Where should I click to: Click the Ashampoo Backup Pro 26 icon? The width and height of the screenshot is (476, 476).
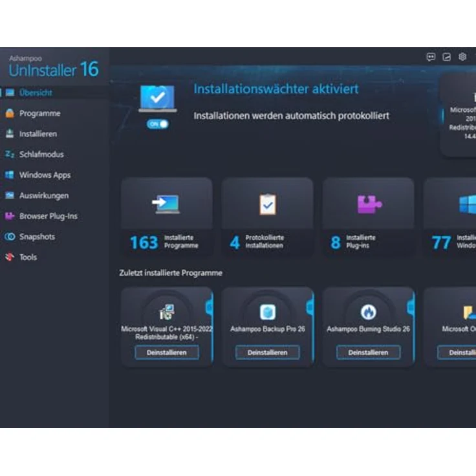[x=268, y=312]
